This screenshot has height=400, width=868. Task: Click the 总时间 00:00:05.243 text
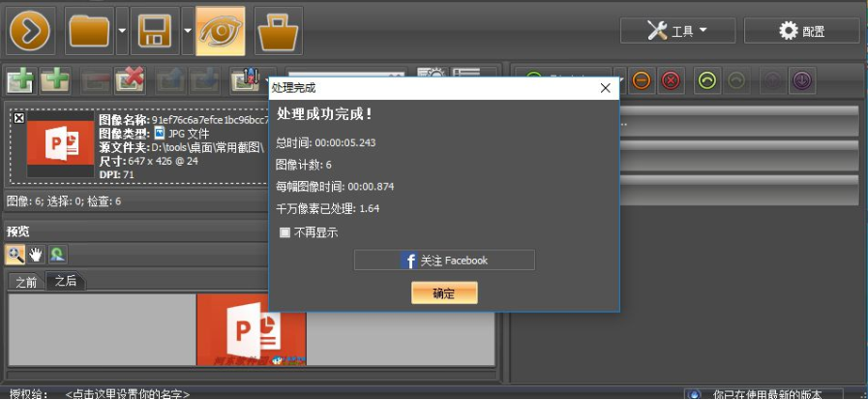[x=326, y=143]
